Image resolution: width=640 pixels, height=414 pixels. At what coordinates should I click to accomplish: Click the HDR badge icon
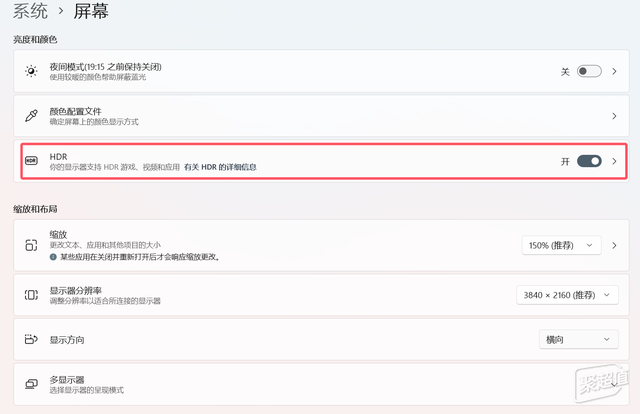(31, 161)
